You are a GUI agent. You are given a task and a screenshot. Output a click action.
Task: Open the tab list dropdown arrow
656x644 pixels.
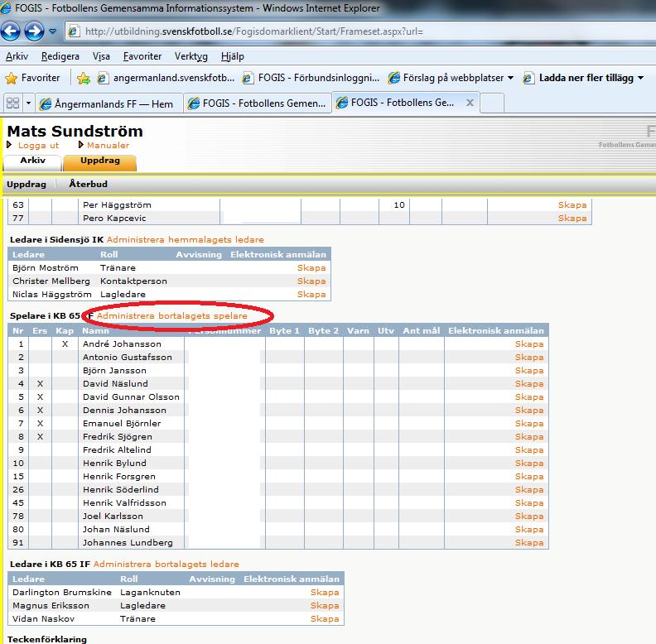(x=28, y=103)
